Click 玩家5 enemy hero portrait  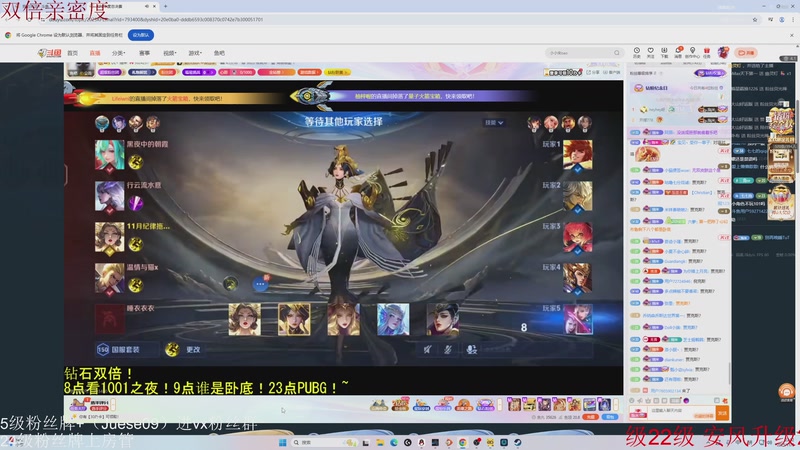[x=578, y=319]
